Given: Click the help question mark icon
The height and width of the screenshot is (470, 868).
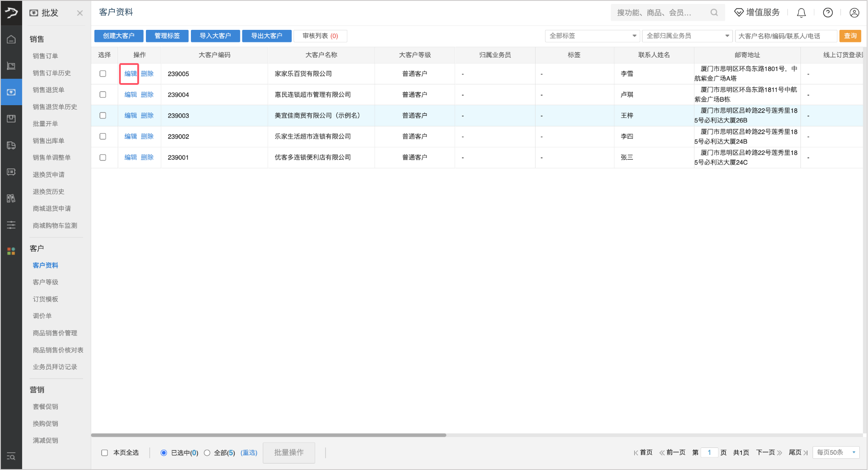Looking at the screenshot, I should [x=828, y=13].
